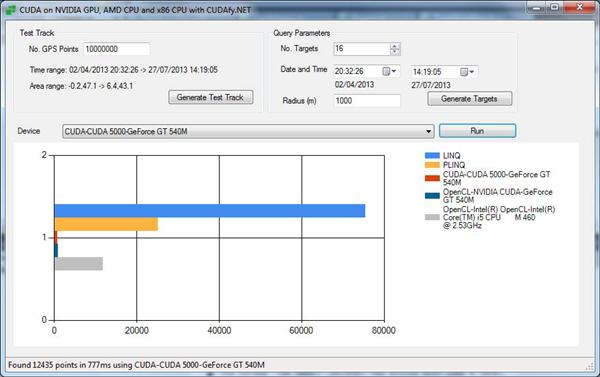Image resolution: width=600 pixels, height=377 pixels.
Task: Click the OpenCL-Intel gray legend swatch
Action: (x=432, y=217)
